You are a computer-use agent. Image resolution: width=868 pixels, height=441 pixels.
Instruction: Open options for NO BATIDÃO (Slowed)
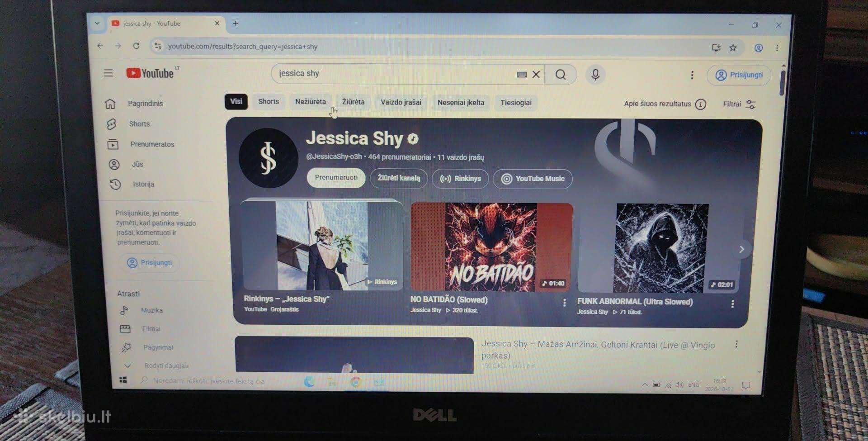pos(564,303)
